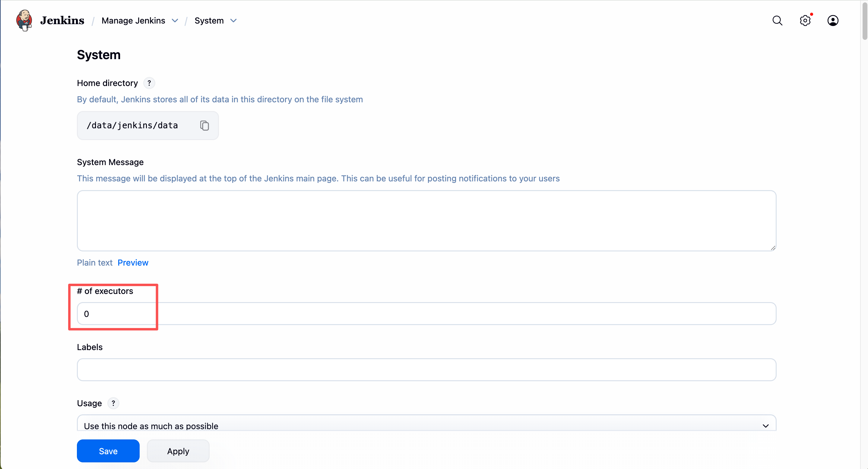Click the Jenkins butler logo icon
The image size is (868, 469).
[x=24, y=21]
